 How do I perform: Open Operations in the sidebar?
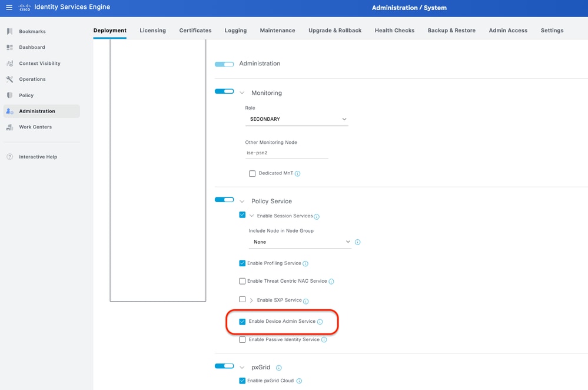[x=32, y=79]
